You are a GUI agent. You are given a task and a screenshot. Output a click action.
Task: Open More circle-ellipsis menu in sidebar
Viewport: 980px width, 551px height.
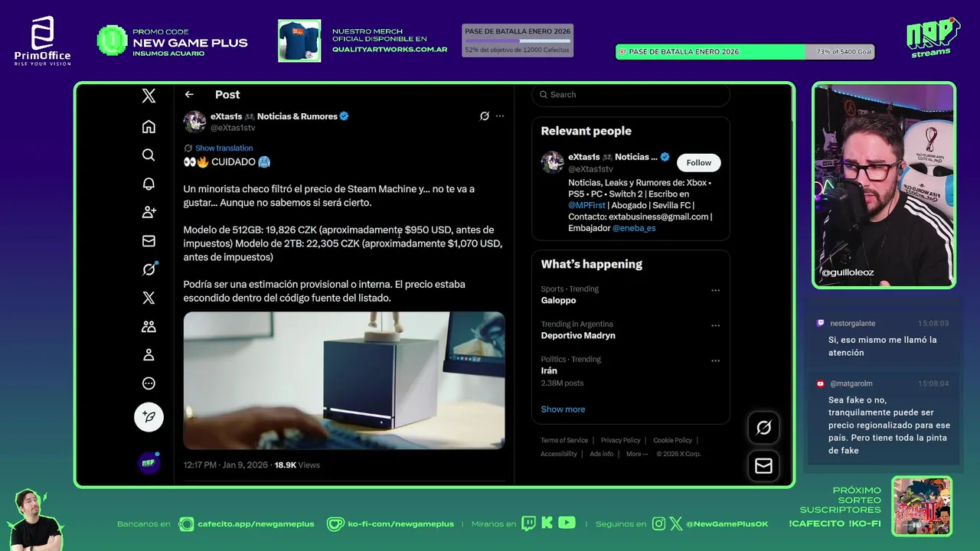coord(149,383)
